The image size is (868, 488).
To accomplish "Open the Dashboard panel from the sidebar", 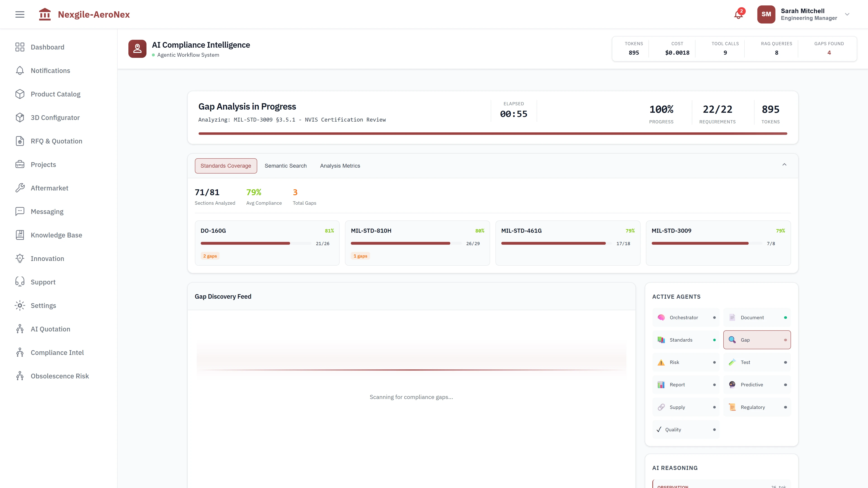I will point(47,47).
